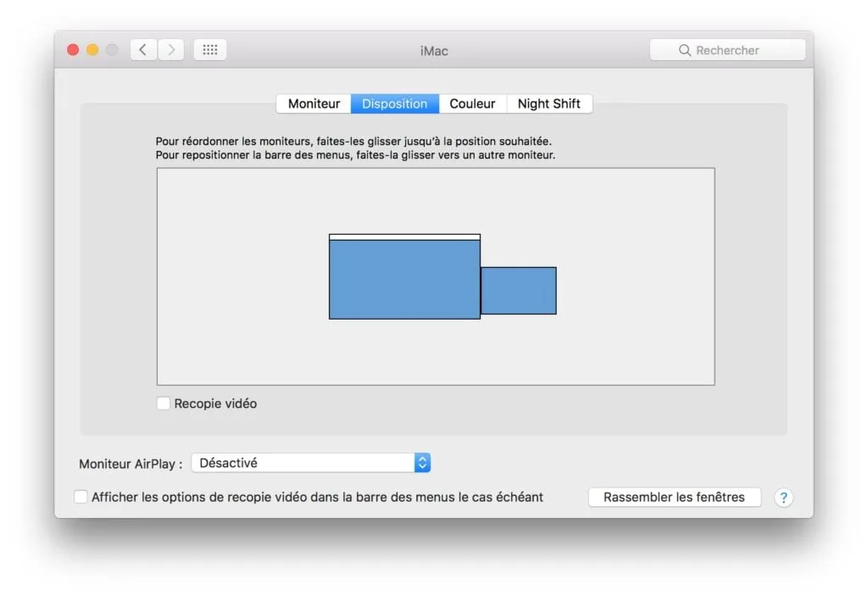Click the forward navigation arrow
The width and height of the screenshot is (868, 596).
(170, 49)
